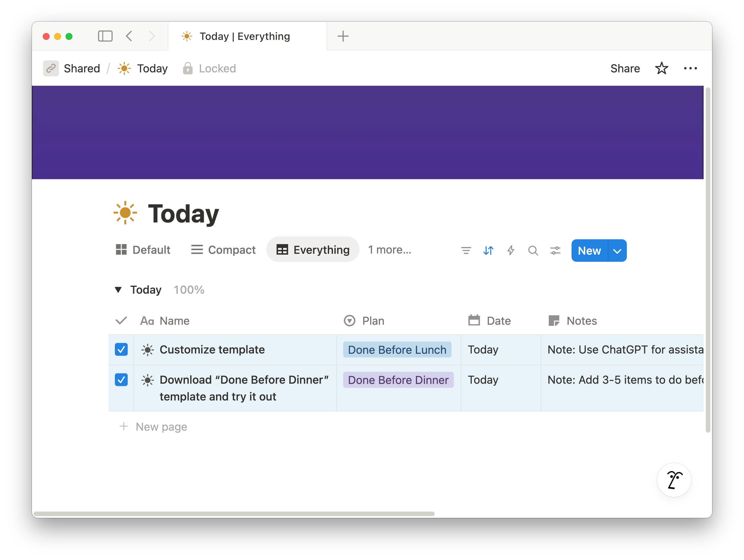Click the search magnifier icon
This screenshot has width=744, height=560.
click(x=533, y=250)
